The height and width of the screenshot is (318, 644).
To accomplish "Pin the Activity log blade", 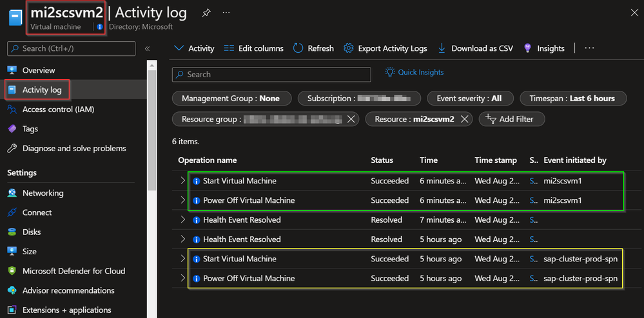I will click(x=206, y=13).
